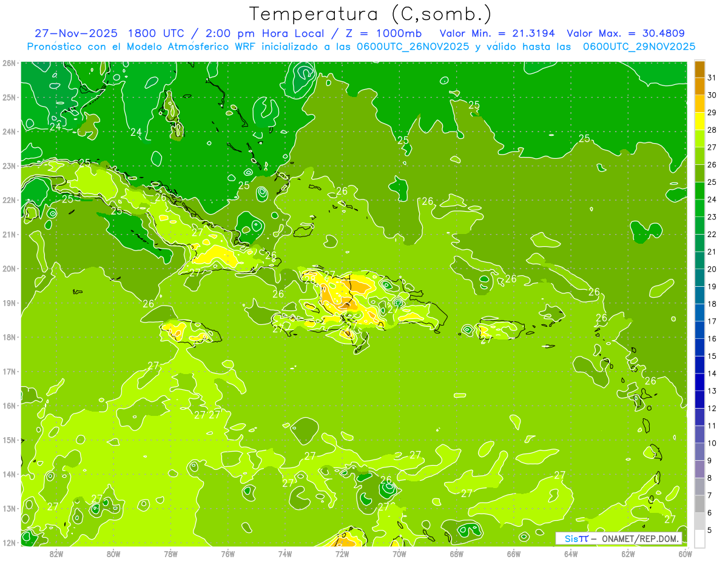Click the 76W longitude axis label

(x=227, y=554)
